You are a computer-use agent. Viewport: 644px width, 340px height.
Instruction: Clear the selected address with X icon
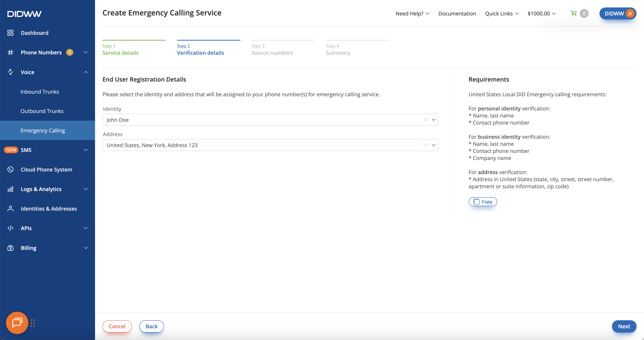click(425, 145)
